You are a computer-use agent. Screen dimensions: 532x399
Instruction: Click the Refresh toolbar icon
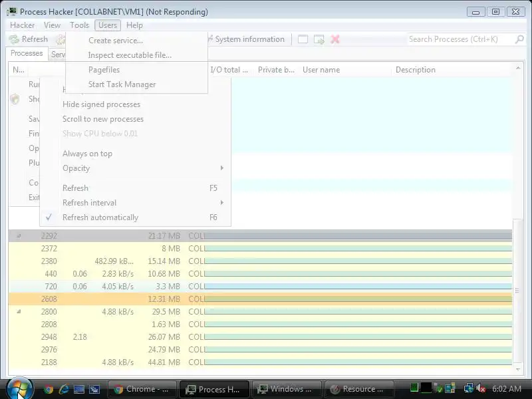pyautogui.click(x=14, y=39)
